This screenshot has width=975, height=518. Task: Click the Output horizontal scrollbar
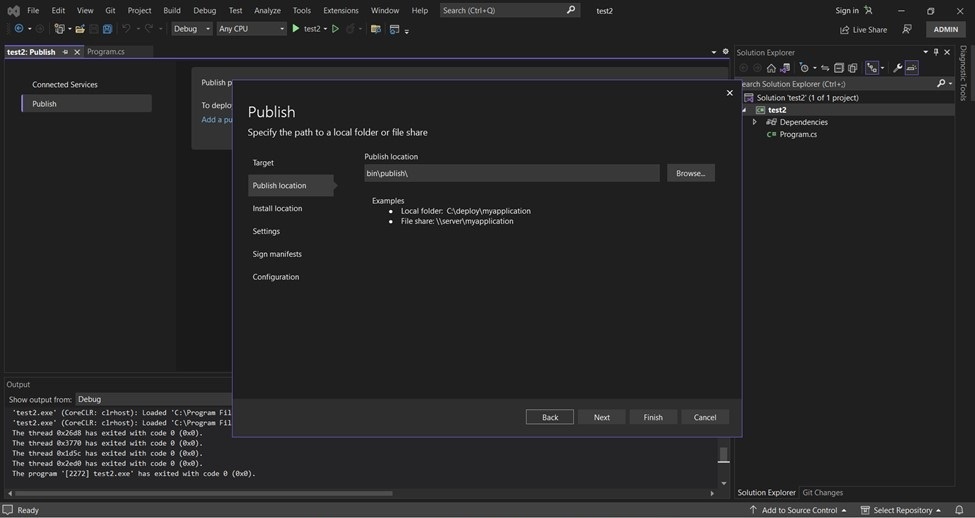pos(203,494)
